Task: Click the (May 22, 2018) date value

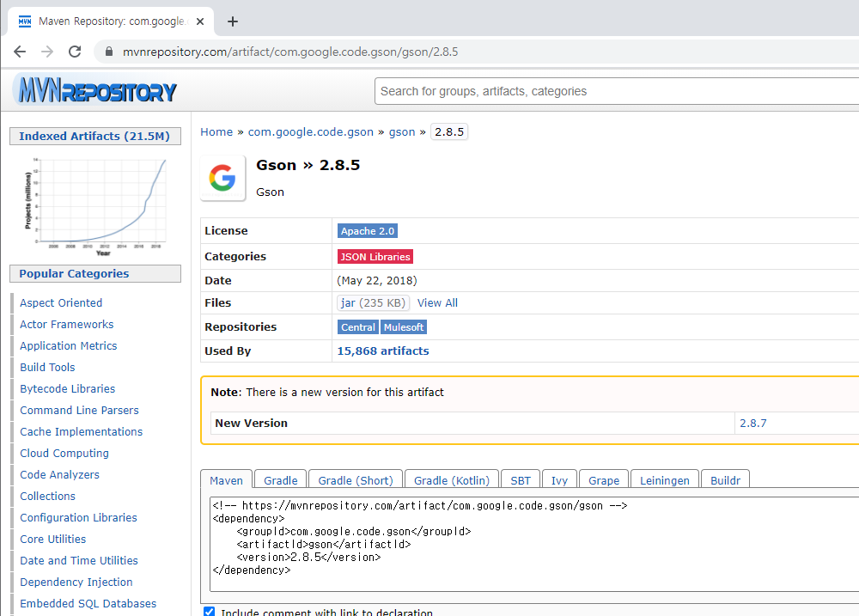Action: 377,281
